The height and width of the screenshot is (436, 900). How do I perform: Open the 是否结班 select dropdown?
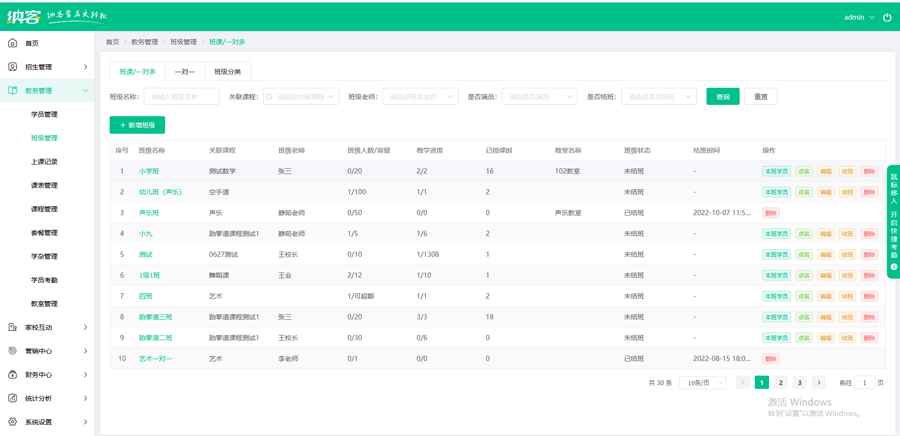coord(659,96)
